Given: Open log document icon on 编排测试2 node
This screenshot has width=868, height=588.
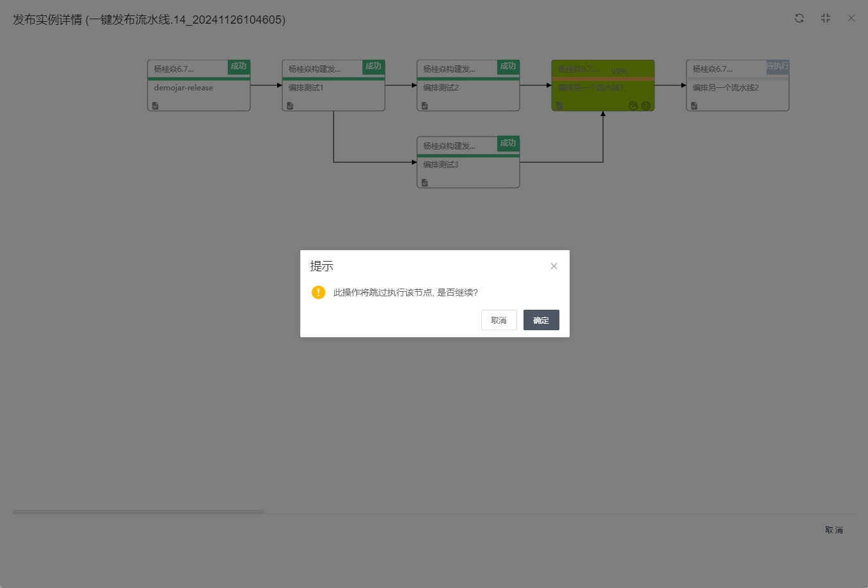Looking at the screenshot, I should point(425,106).
